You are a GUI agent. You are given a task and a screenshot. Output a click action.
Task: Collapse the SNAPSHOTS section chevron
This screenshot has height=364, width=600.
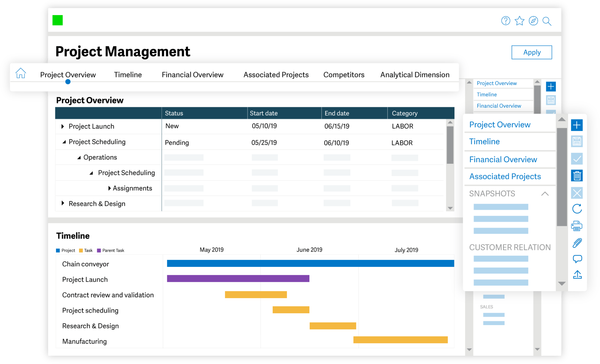click(x=546, y=194)
